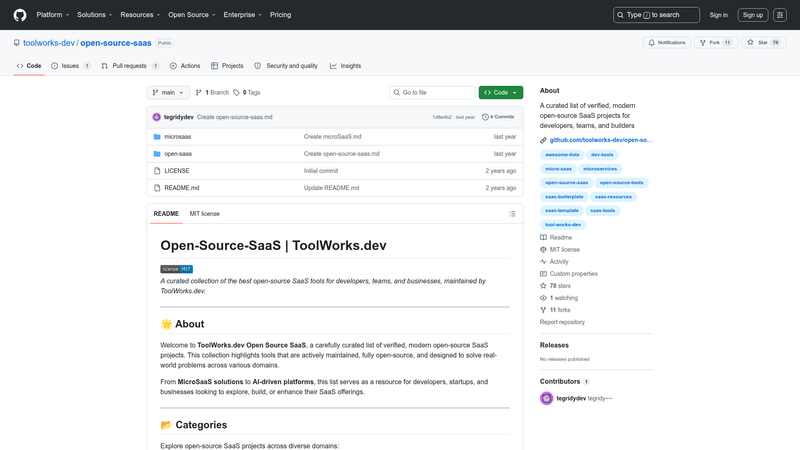Click the link icon beside repository URL
Screen dimensions: 800x450
click(x=543, y=140)
